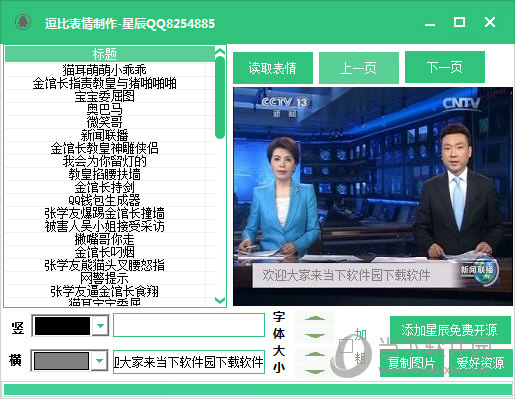Open the 横 color dropdown arrow
Viewport: 515px width, 399px height.
pos(99,361)
